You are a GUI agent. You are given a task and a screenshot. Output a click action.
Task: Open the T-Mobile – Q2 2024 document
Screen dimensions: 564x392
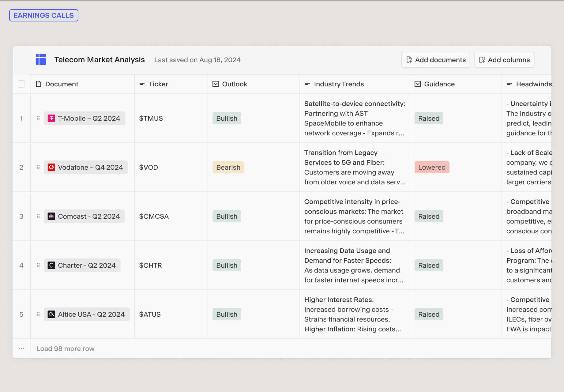(x=85, y=118)
